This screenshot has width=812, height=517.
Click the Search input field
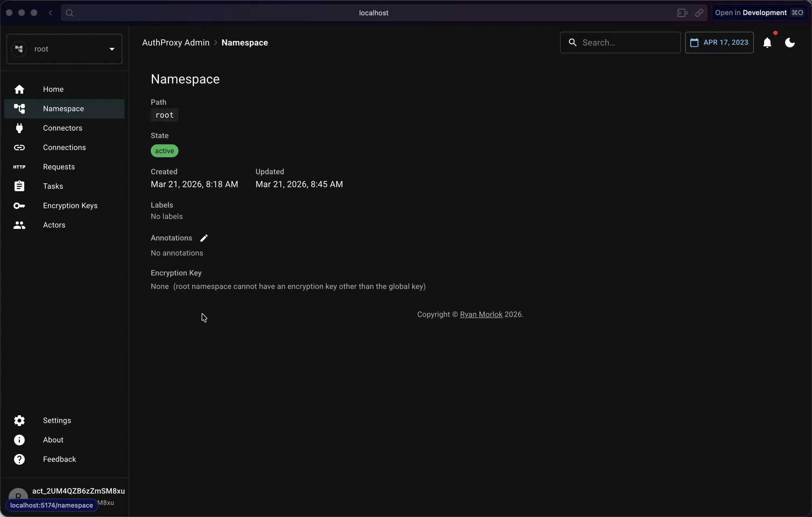[x=620, y=43]
